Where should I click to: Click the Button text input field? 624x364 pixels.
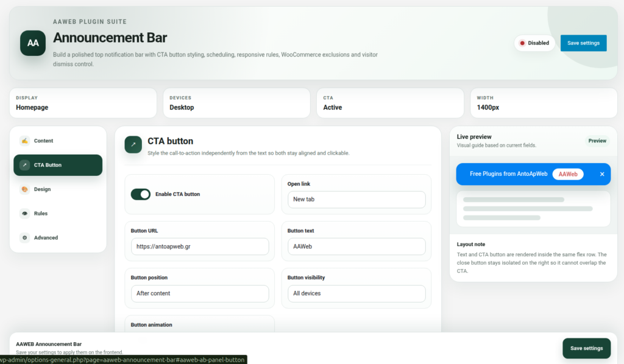(x=356, y=247)
